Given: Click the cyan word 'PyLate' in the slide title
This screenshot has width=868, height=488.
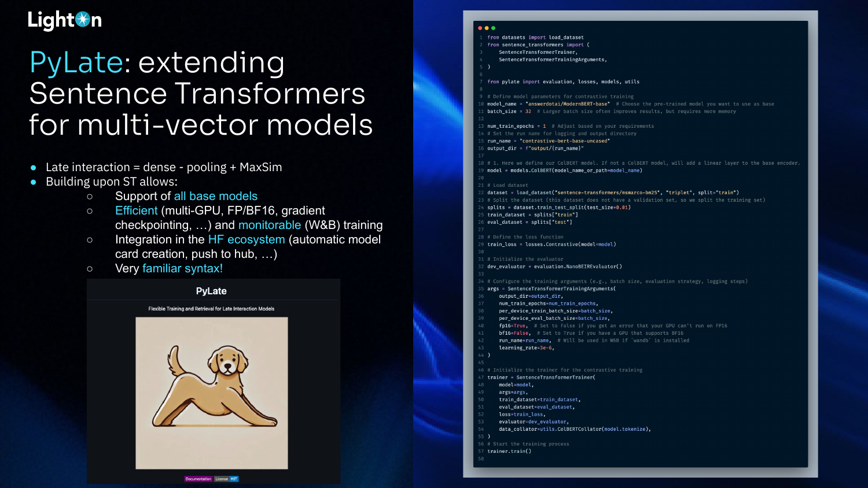Looking at the screenshot, I should click(76, 62).
